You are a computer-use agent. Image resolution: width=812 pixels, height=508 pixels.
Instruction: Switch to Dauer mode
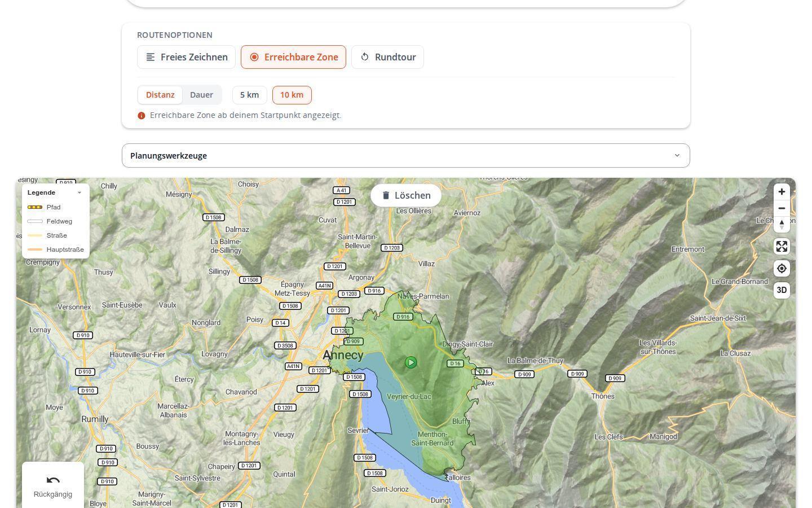pos(201,95)
